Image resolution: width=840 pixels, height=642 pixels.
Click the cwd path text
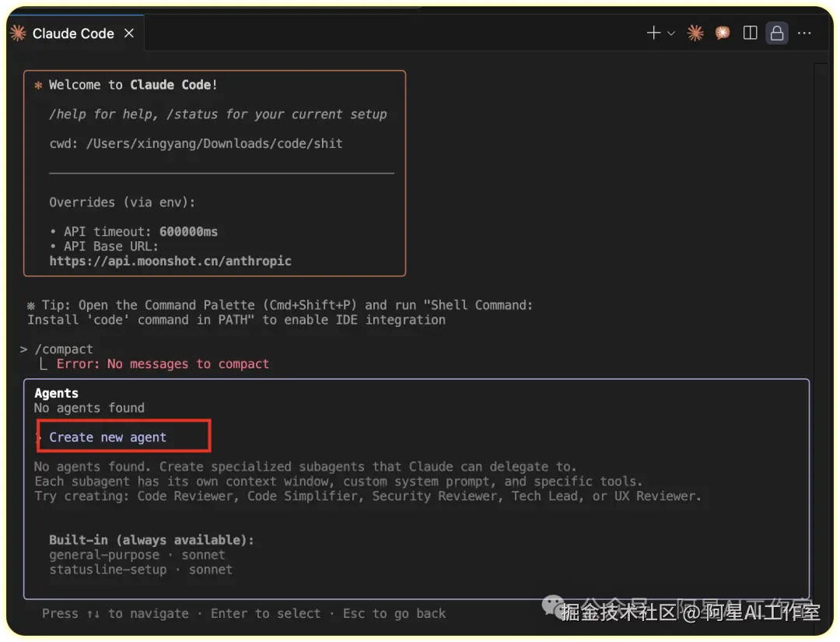[196, 144]
